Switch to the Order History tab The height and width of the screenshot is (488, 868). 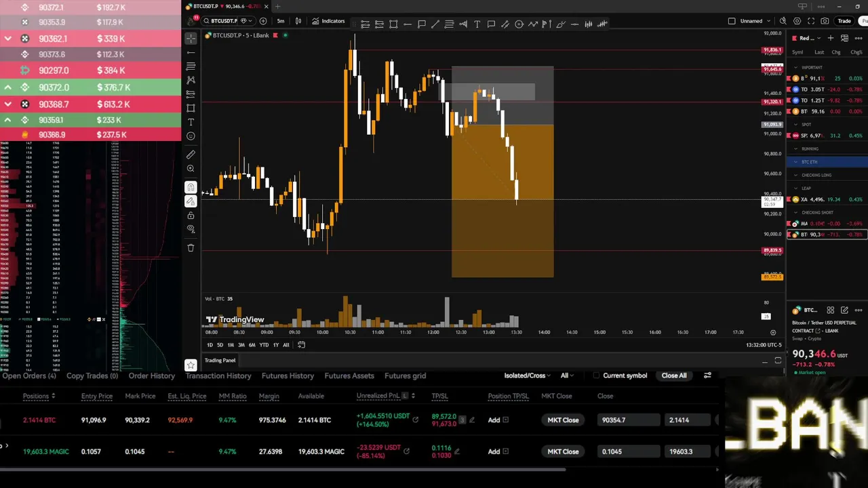[x=152, y=375]
